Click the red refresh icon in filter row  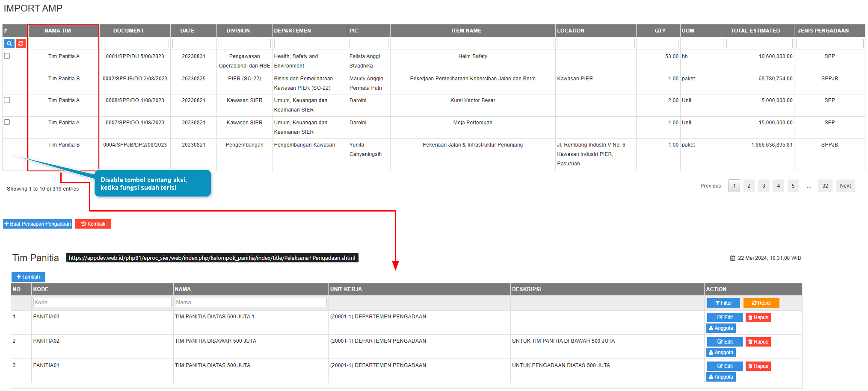(21, 44)
